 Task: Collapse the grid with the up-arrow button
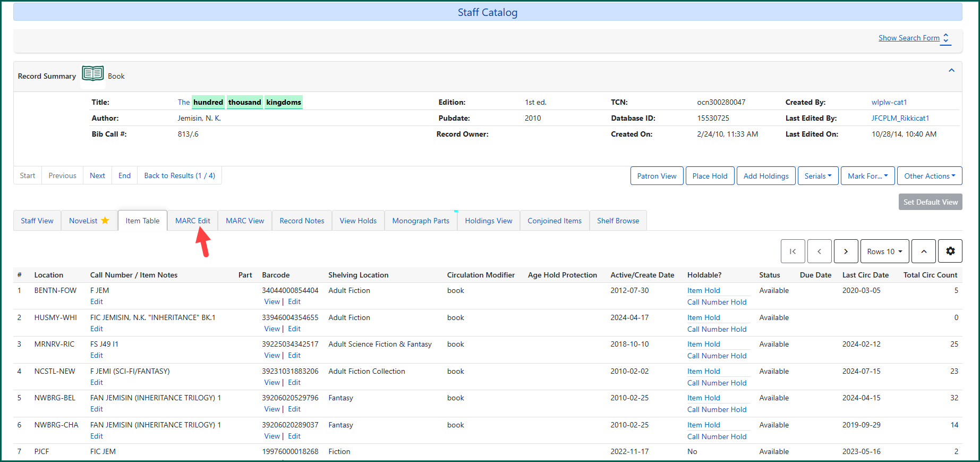pos(924,251)
